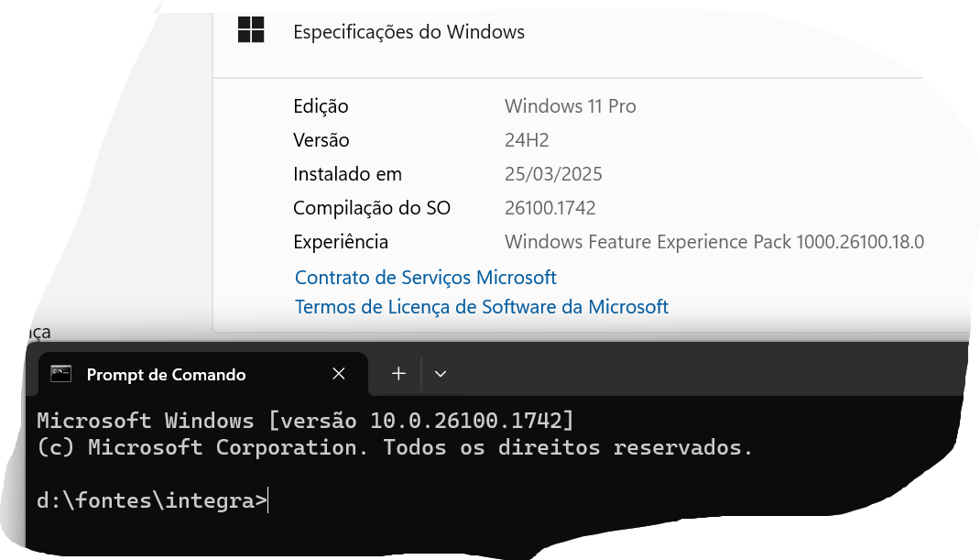Click the OS build number 26100.1742
980x560 pixels.
(550, 208)
